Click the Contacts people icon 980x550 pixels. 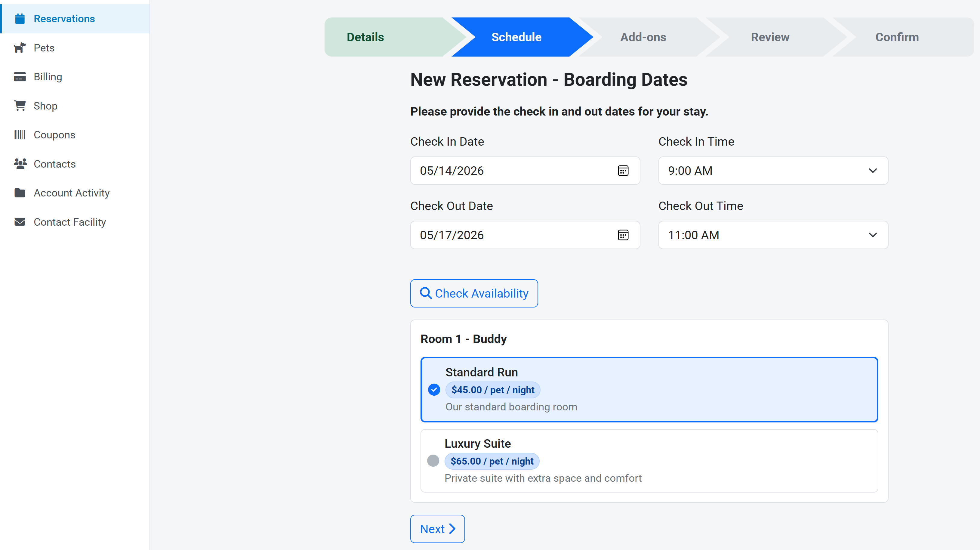coord(20,164)
